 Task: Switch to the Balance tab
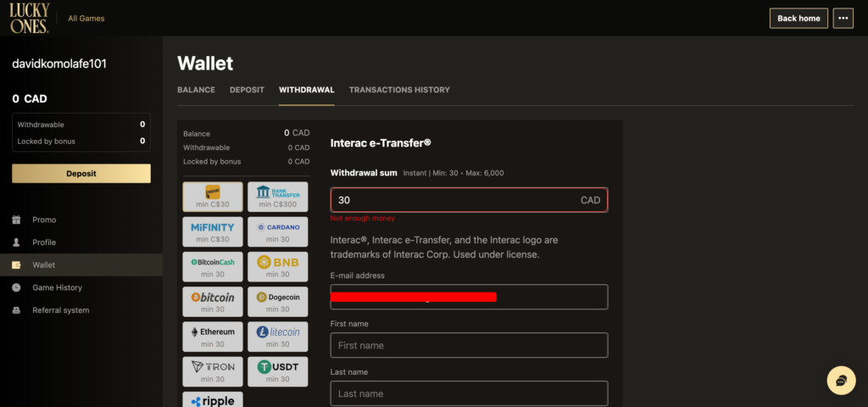tap(196, 90)
